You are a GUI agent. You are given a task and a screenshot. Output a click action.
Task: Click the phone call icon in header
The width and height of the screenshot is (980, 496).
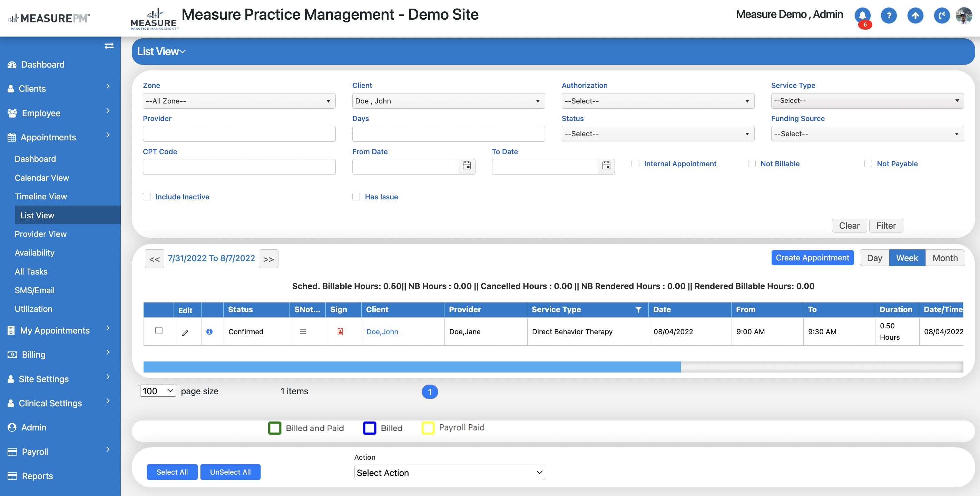click(x=941, y=16)
